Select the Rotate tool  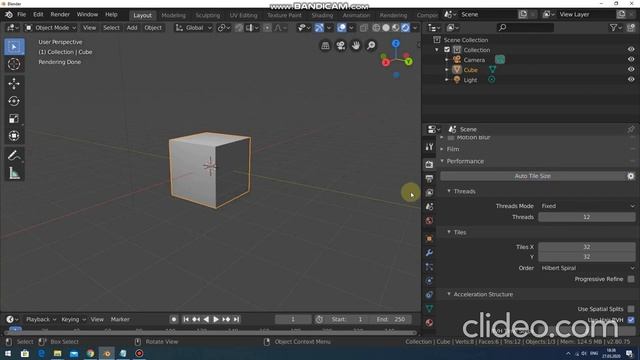pos(14,101)
